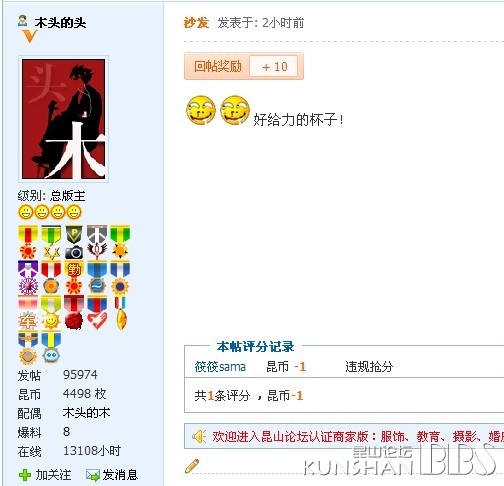Click the green plus 加关注 icon
504x486 pixels.
[25, 475]
